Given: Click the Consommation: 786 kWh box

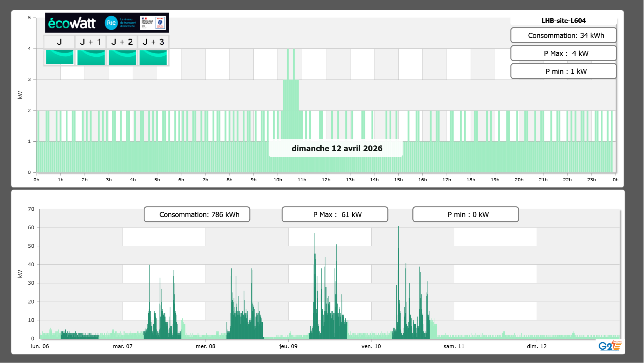Looking at the screenshot, I should tap(197, 214).
